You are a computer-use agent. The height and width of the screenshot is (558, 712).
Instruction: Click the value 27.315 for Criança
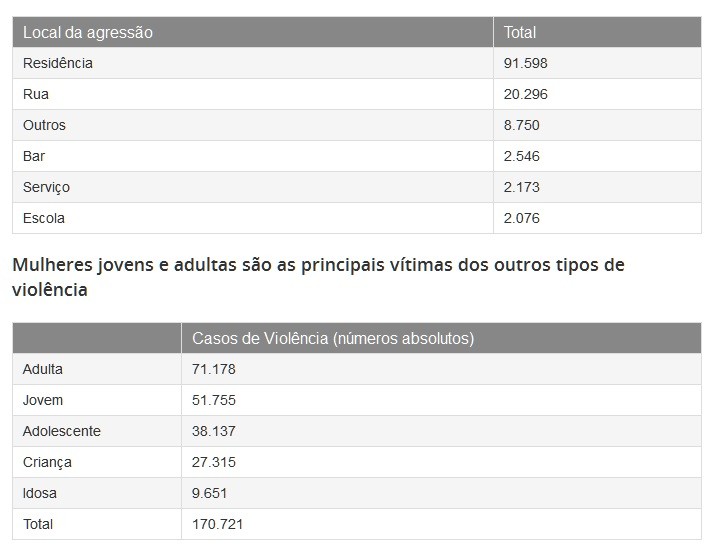(213, 462)
